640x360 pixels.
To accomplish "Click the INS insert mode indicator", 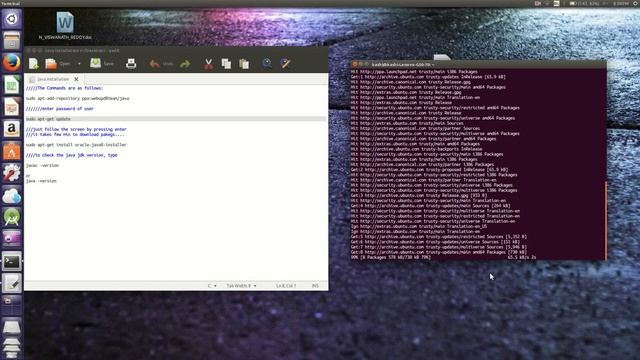I will pos(315,286).
